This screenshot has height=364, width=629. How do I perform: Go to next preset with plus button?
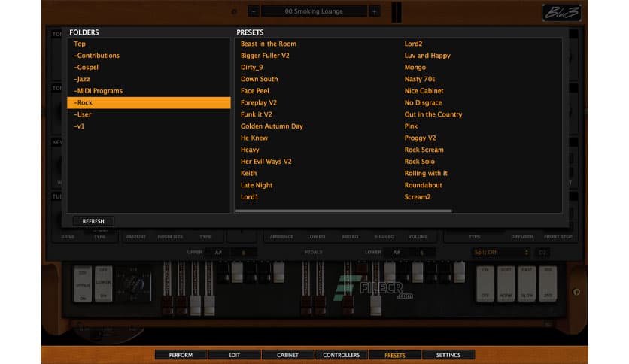click(x=374, y=11)
